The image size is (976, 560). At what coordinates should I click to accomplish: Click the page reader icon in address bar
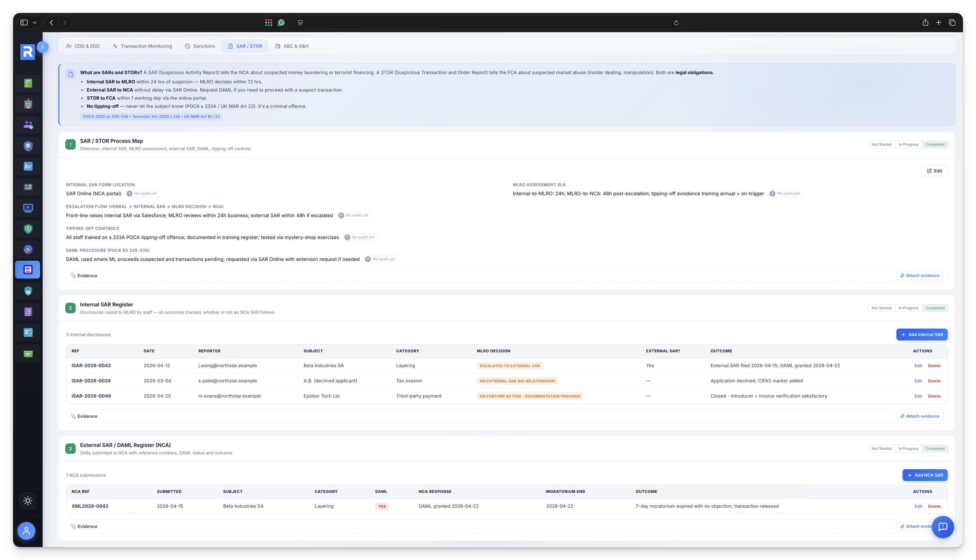click(300, 23)
